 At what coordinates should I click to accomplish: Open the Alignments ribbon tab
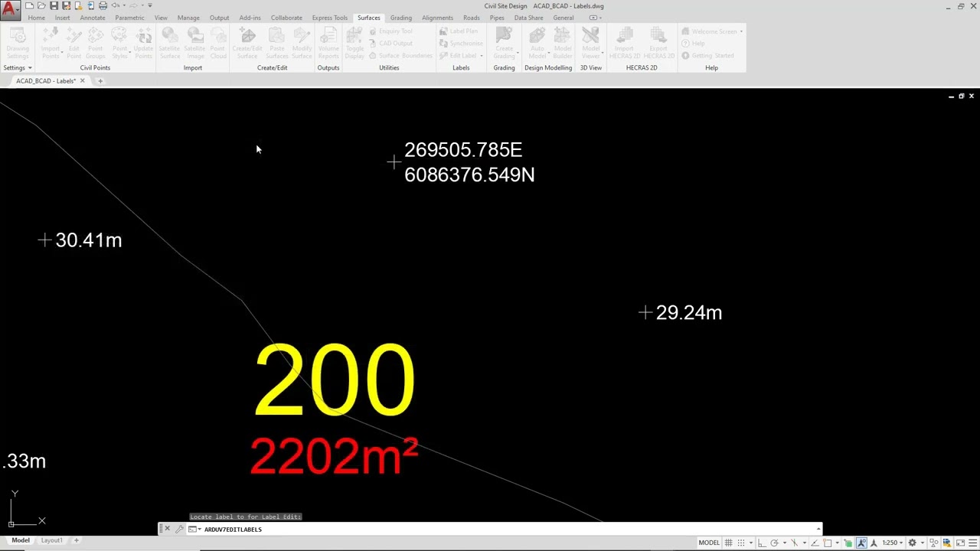[437, 18]
